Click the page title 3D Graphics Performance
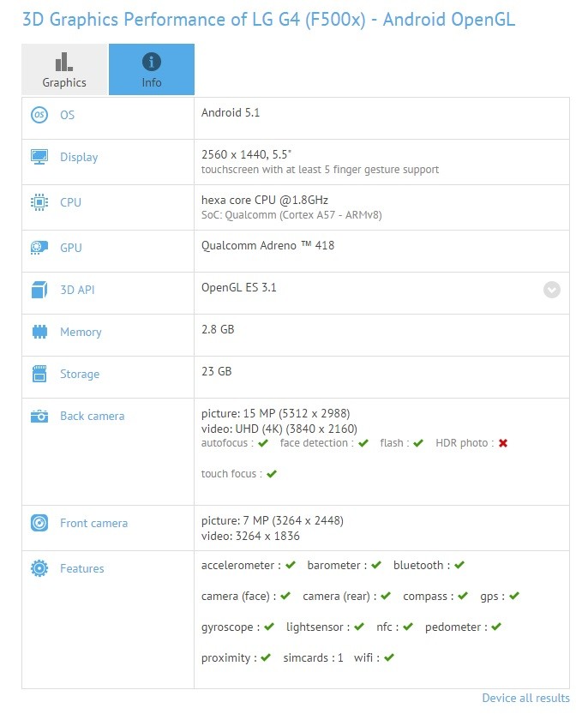This screenshot has height=714, width=588. [269, 20]
